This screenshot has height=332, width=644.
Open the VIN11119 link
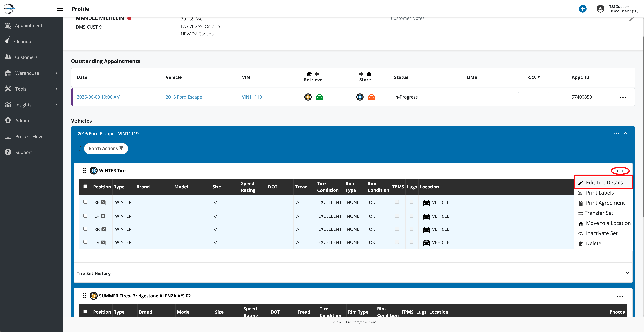point(252,97)
